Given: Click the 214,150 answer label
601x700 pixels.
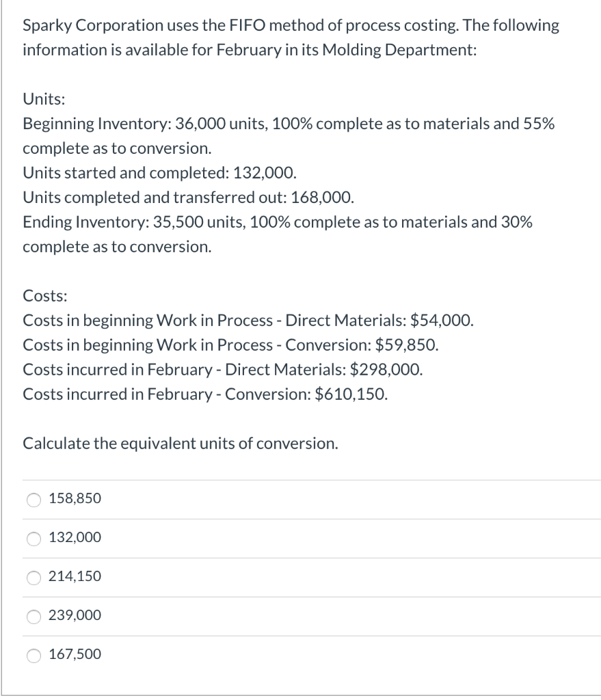Looking at the screenshot, I should click(74, 577).
